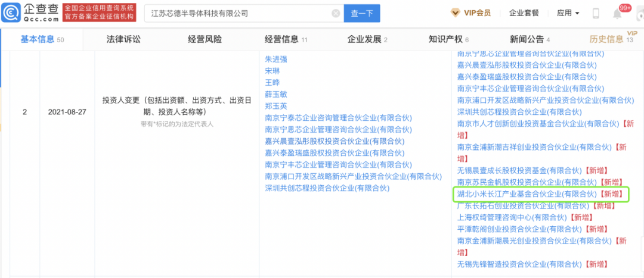This screenshot has height=278, width=644.
Task: Switch to the 经营风险 tab
Action: pos(205,39)
